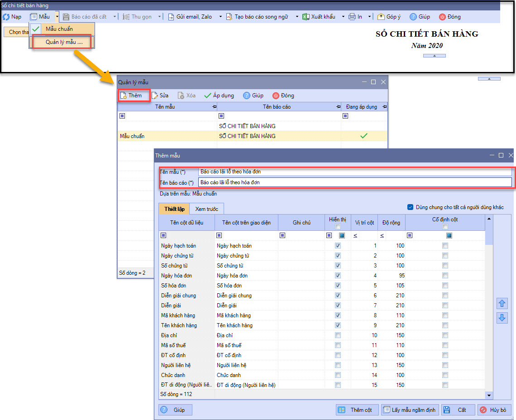Click the Cất save button
This screenshot has width=516, height=420.
tap(458, 410)
